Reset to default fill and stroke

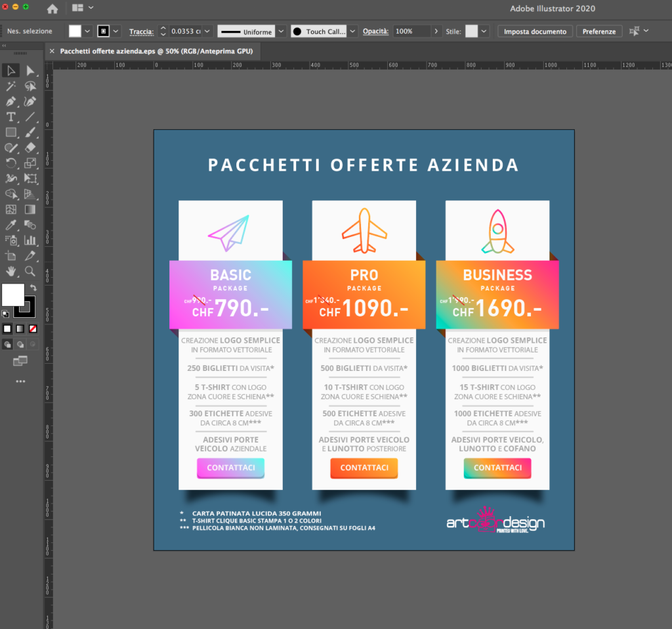tap(6, 314)
